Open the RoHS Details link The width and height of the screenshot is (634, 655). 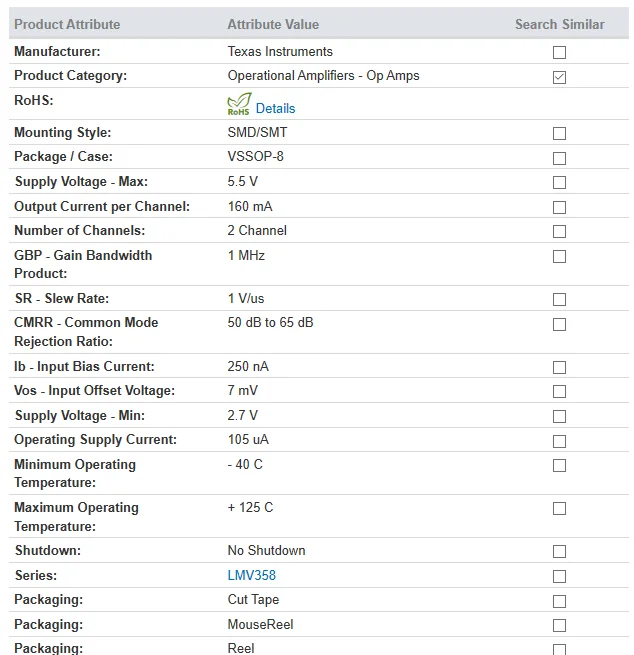click(x=275, y=108)
